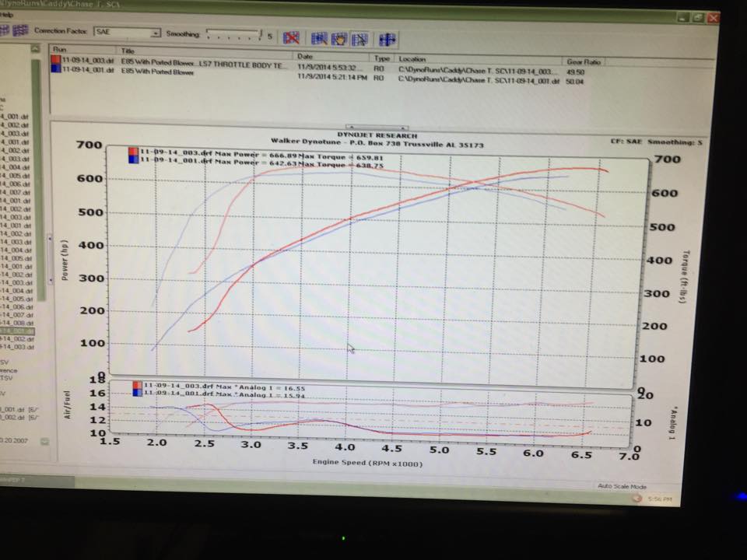The image size is (747, 560).
Task: Click the rightmost blue graph toolbar icon
Action: 387,39
